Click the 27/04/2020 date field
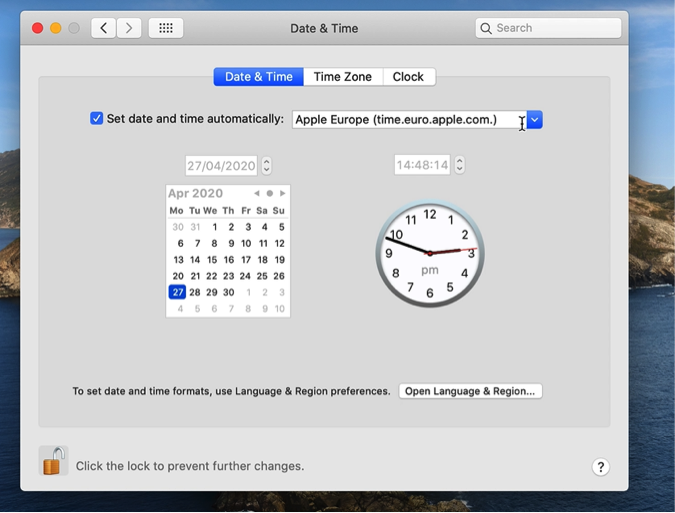The height and width of the screenshot is (513, 675). pos(221,165)
